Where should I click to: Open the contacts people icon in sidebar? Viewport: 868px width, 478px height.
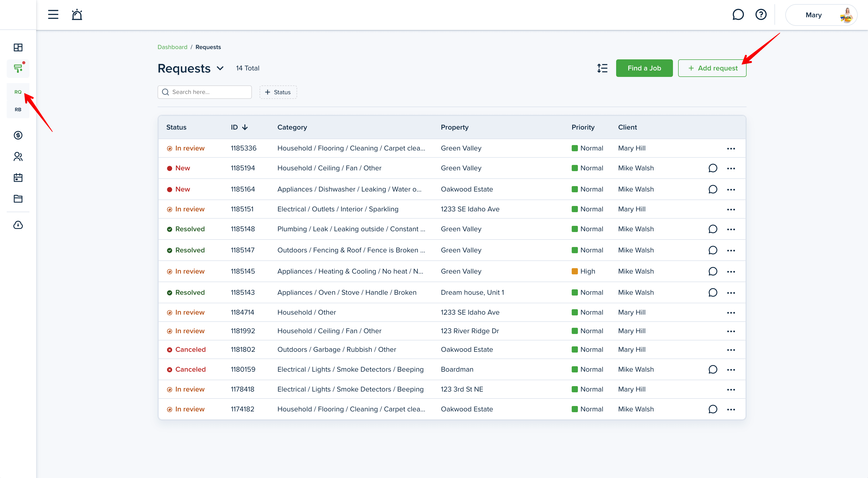[18, 156]
